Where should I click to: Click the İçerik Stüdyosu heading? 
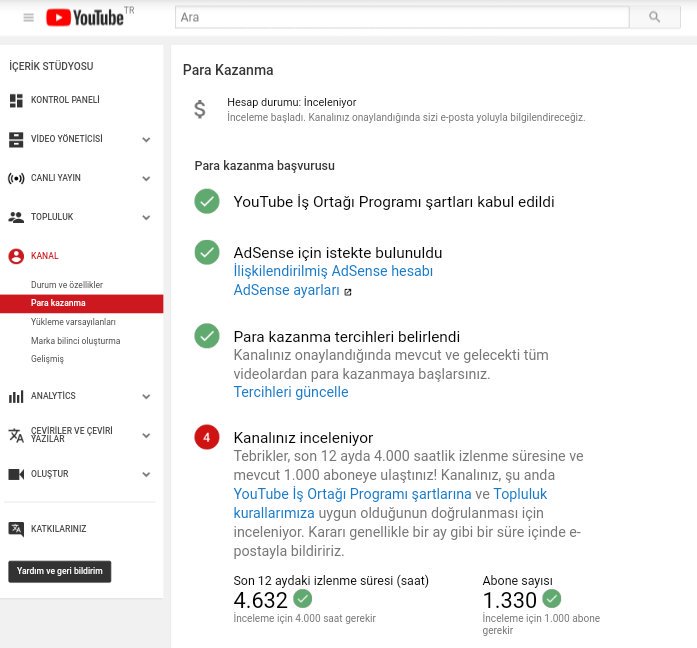(x=51, y=66)
